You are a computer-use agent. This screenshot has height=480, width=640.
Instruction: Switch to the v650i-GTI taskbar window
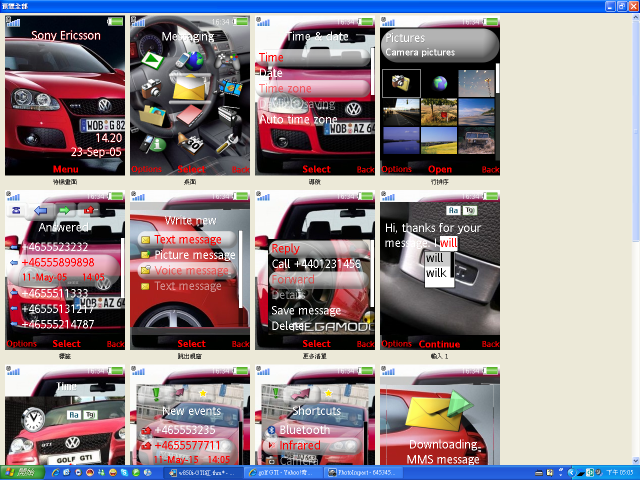[202, 473]
